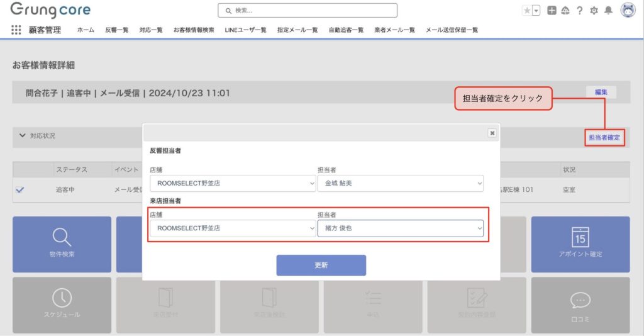Click the 物件検索 magnifier tile
The width and height of the screenshot is (644, 336).
[x=62, y=244]
